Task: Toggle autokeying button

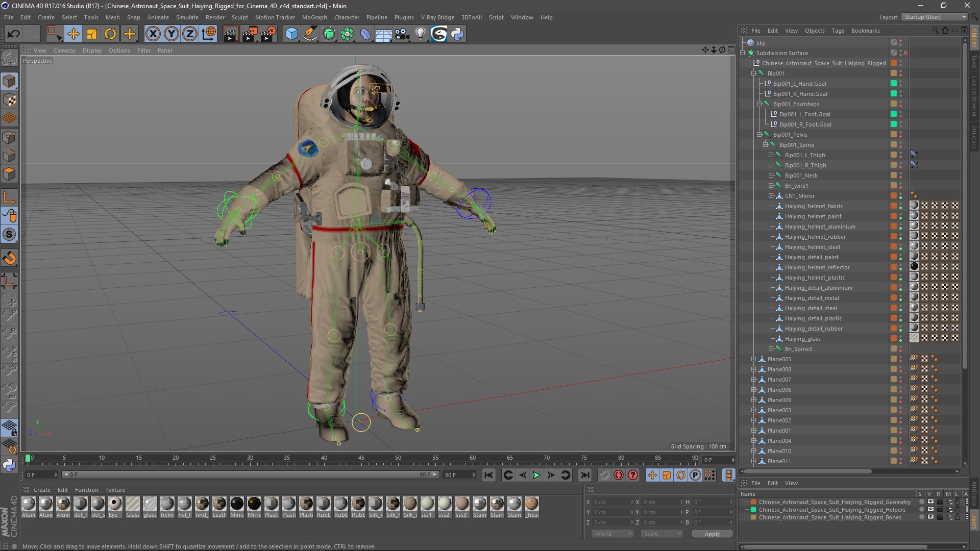Action: click(619, 475)
